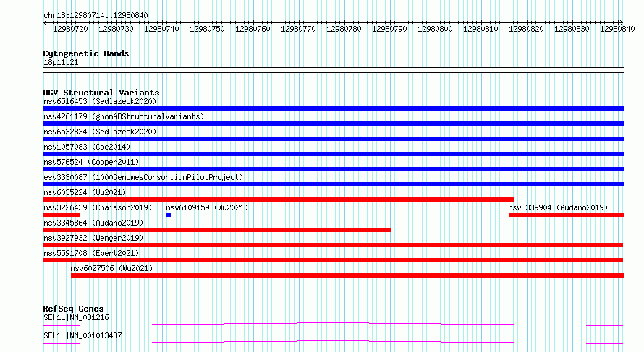This screenshot has height=352, width=644.
Task: Click the SEH1L|NM_001013437 gene label
Action: pos(82,335)
